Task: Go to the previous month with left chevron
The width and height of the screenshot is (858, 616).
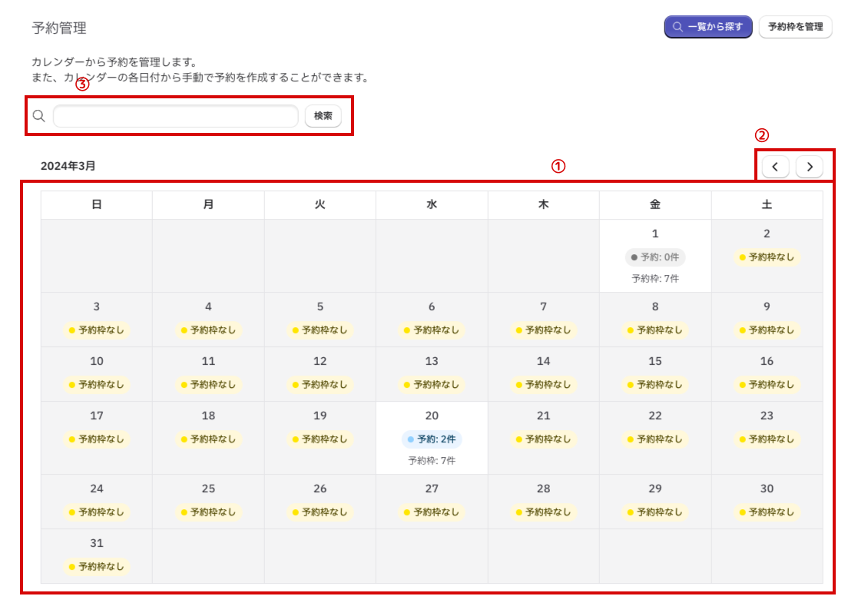Action: 775,167
